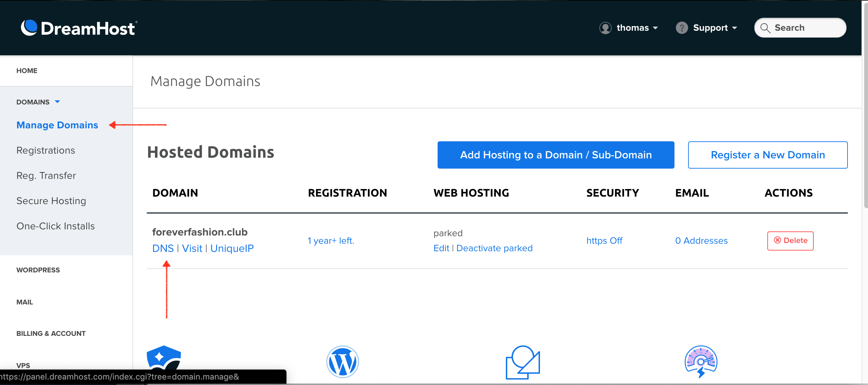The width and height of the screenshot is (868, 385).
Task: Open Registrations in sidebar
Action: (x=46, y=151)
